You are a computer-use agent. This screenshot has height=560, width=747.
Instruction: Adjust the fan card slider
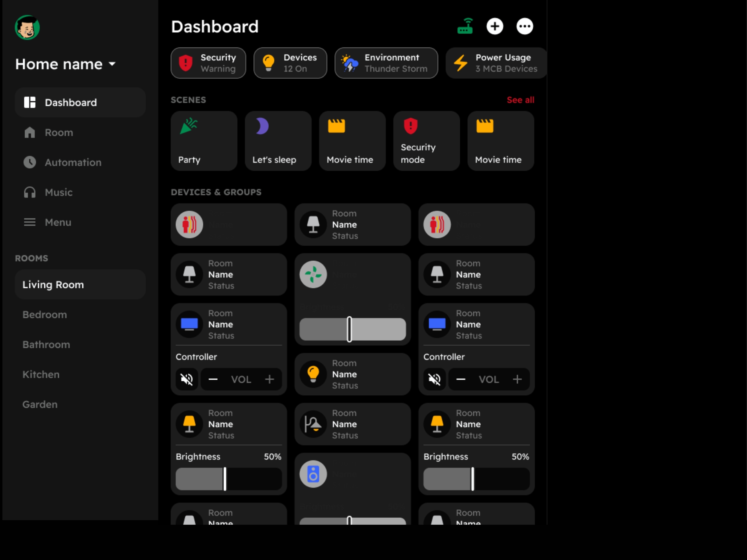click(352, 329)
